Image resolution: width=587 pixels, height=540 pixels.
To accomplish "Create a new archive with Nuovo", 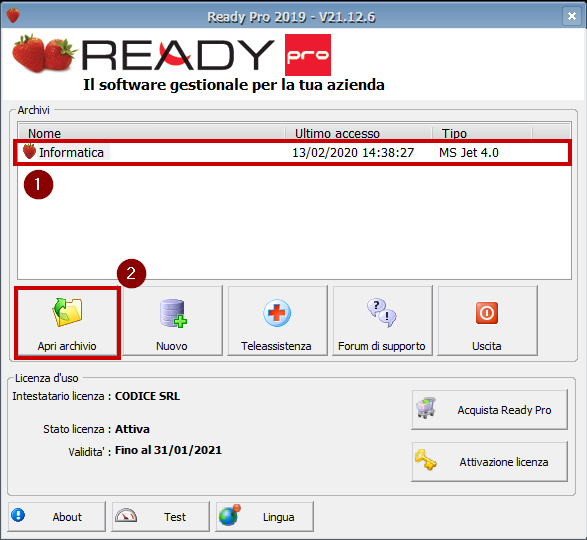I will 172,321.
